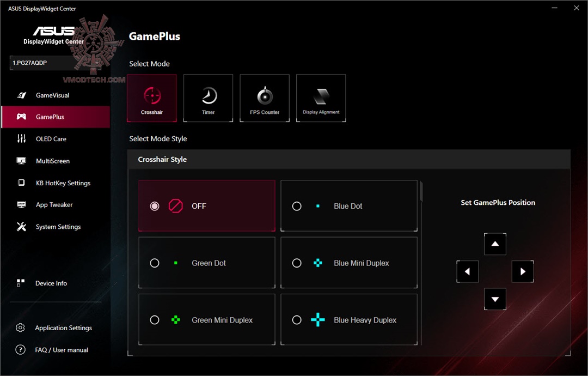Move GamePlus position left
Screen dimensions: 588x376
[468, 271]
